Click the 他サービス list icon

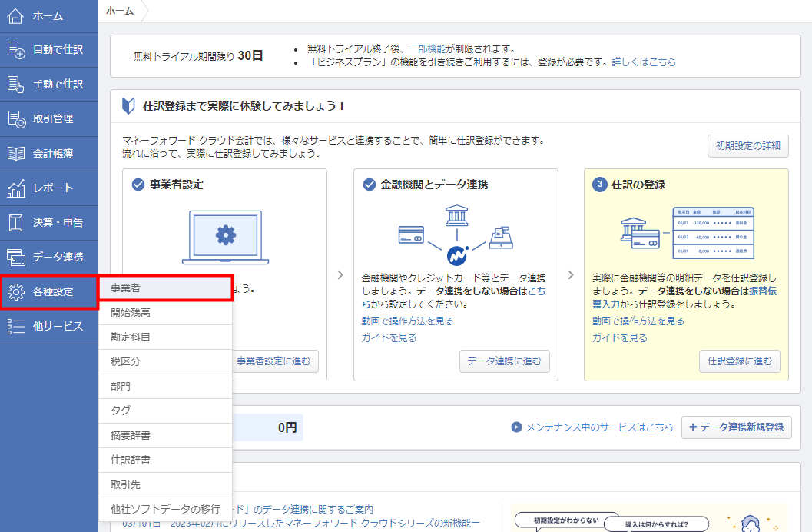point(15,326)
